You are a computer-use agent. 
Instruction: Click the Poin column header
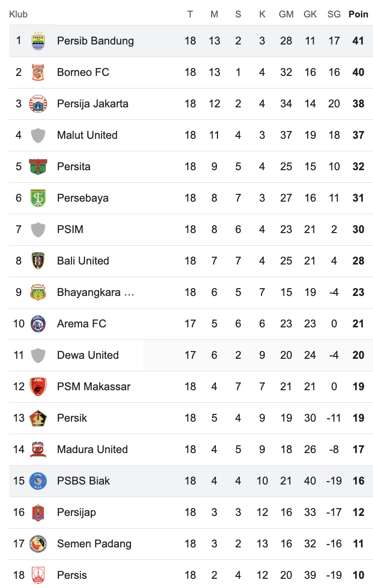[x=358, y=14]
